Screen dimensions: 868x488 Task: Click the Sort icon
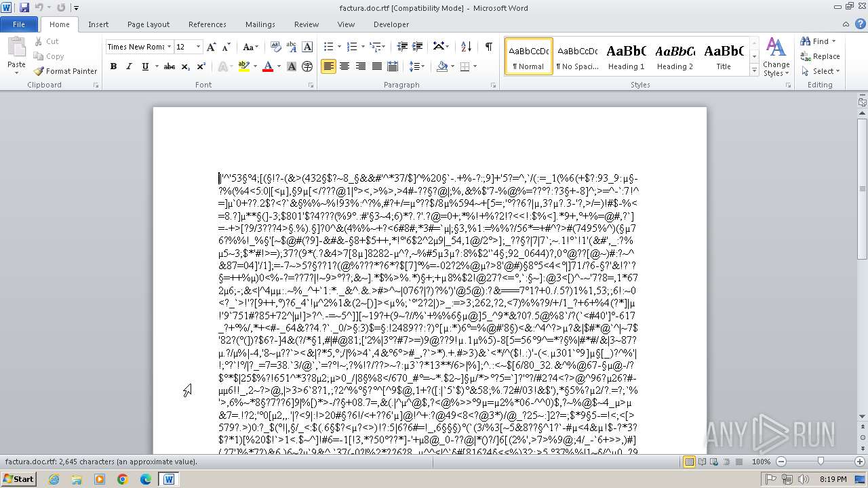tap(466, 47)
